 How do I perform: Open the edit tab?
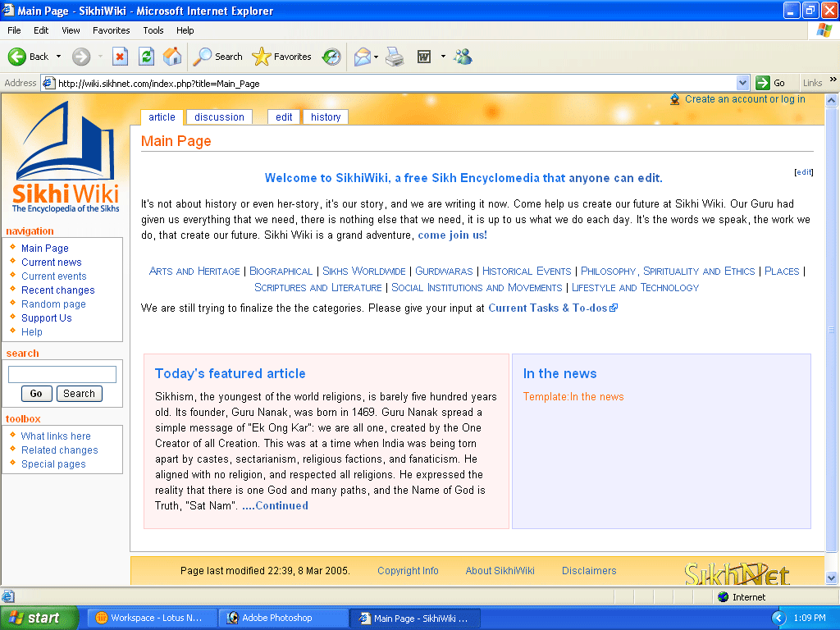[x=284, y=117]
